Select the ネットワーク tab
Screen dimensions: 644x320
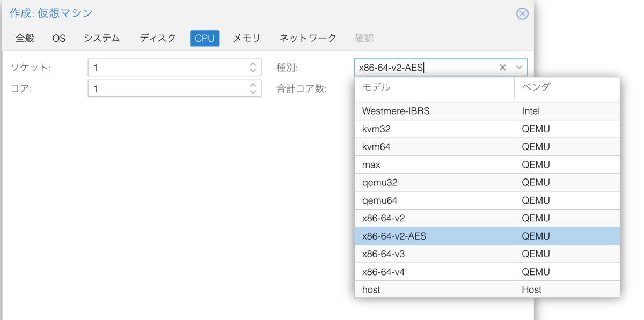click(x=308, y=38)
